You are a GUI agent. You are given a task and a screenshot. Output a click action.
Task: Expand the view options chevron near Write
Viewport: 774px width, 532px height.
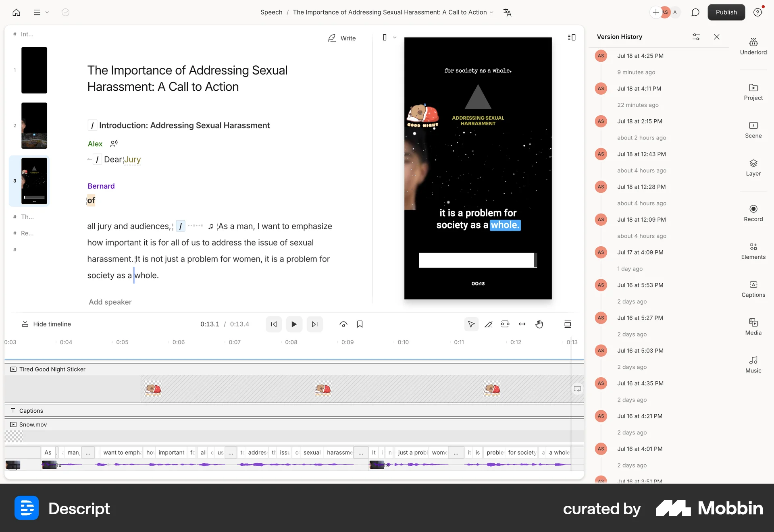pyautogui.click(x=395, y=37)
